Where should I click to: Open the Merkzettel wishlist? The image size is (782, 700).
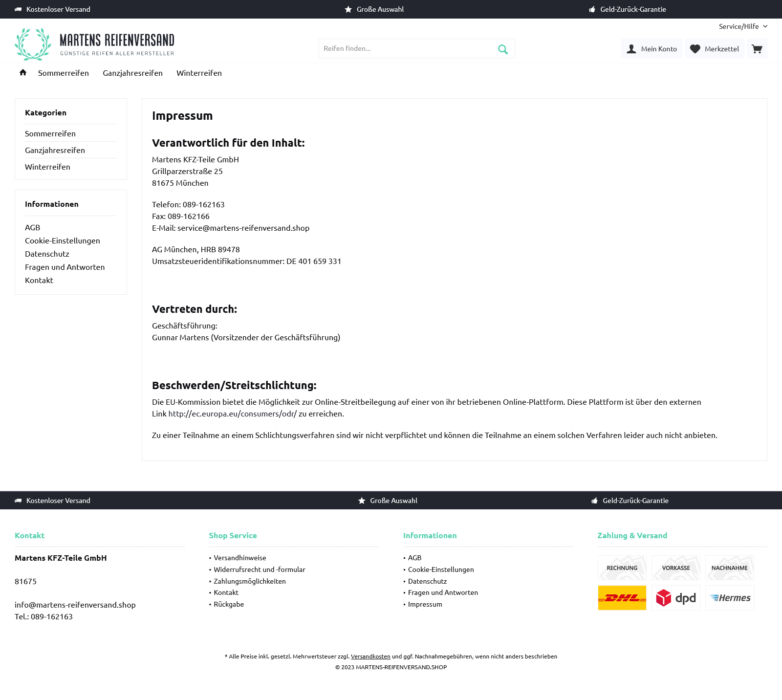(x=715, y=49)
